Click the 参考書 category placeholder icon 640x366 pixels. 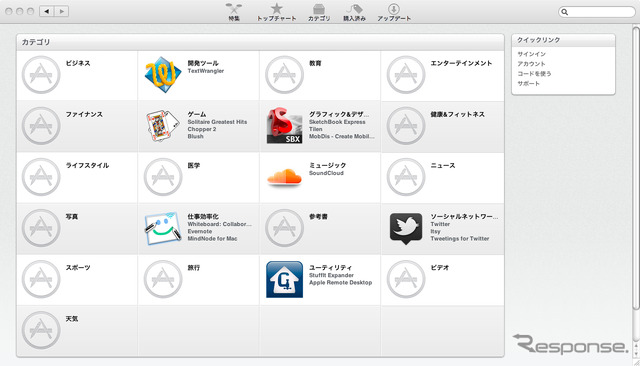(284, 228)
